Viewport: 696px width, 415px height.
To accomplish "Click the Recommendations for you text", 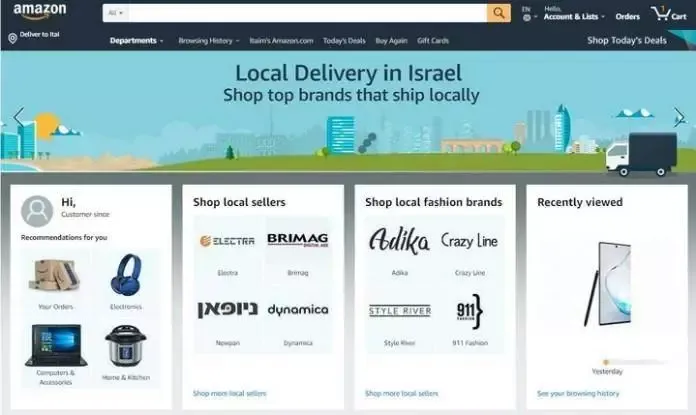I will pos(64,237).
